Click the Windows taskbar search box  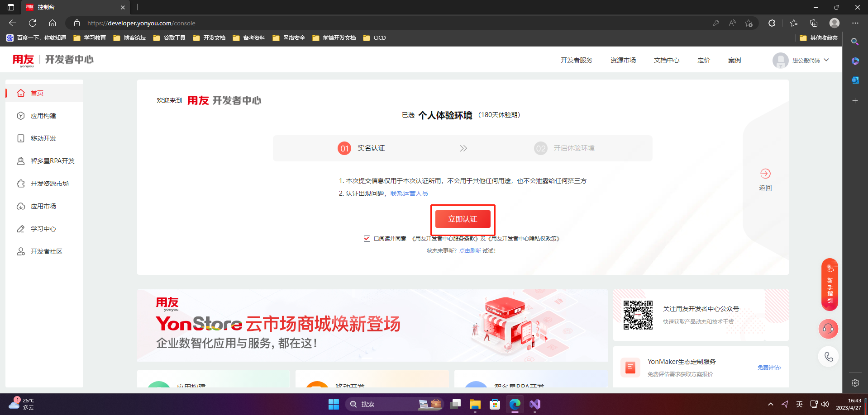click(394, 404)
